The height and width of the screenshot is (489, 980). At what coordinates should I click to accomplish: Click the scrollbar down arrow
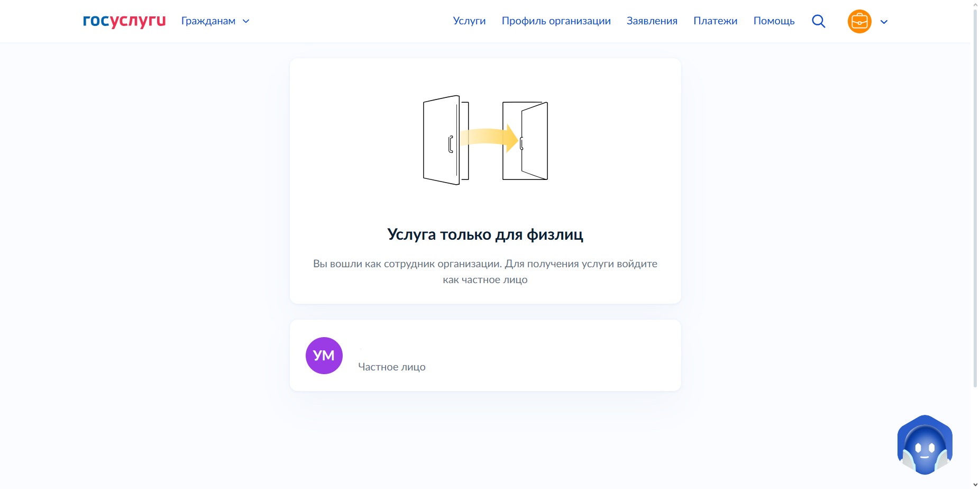coord(975,484)
